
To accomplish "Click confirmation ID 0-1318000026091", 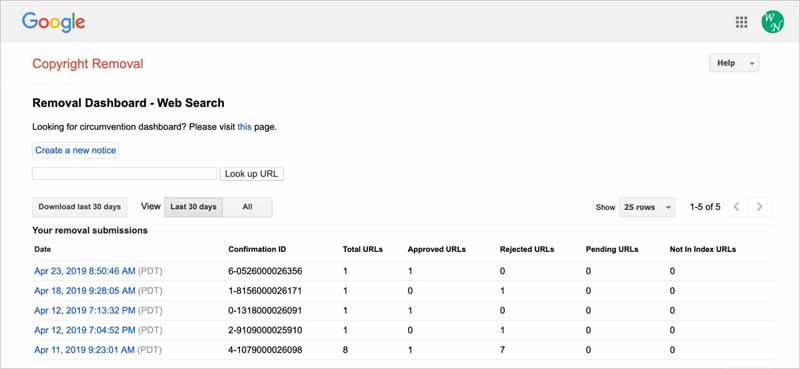I will [x=265, y=310].
